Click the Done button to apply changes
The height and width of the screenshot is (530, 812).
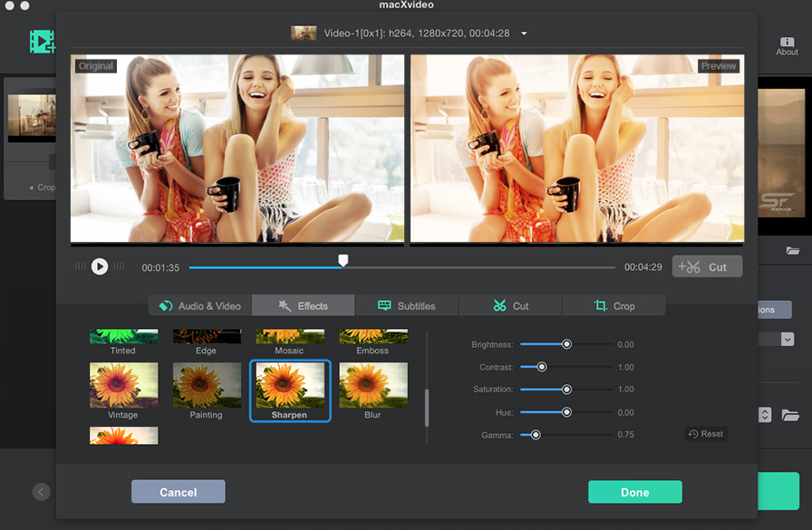(x=634, y=492)
